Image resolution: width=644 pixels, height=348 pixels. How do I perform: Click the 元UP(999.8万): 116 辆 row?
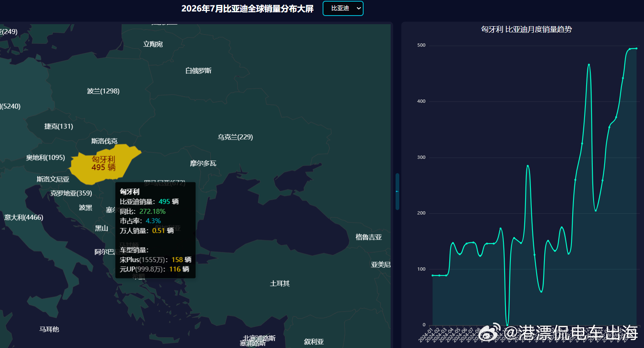(x=155, y=269)
